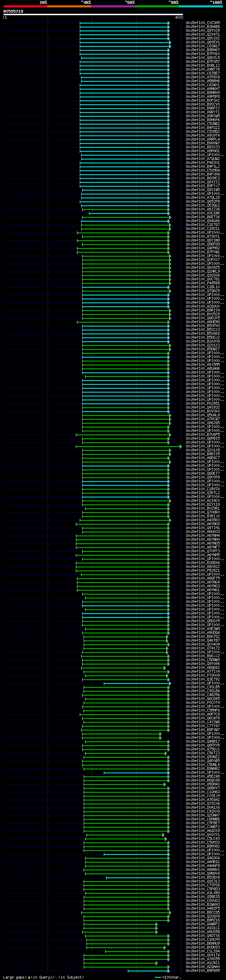Open hit UniRef100_P46301
The height and width of the screenshot is (980, 226).
click(203, 162)
